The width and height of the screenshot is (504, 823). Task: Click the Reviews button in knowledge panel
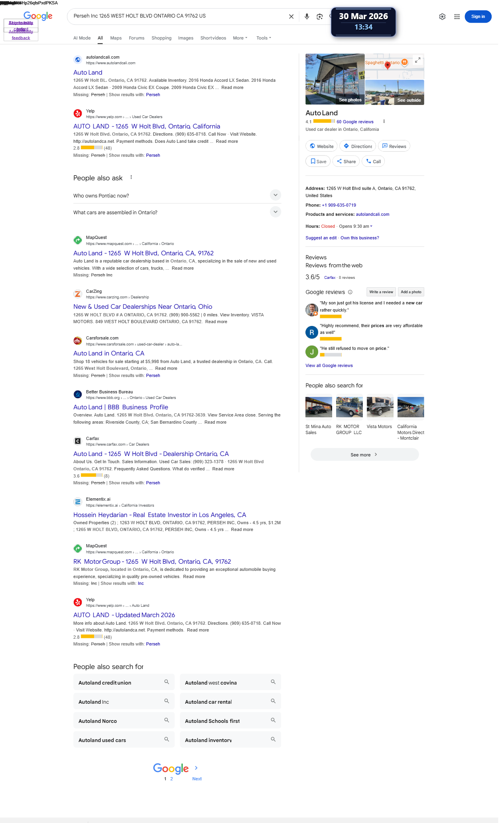394,146
